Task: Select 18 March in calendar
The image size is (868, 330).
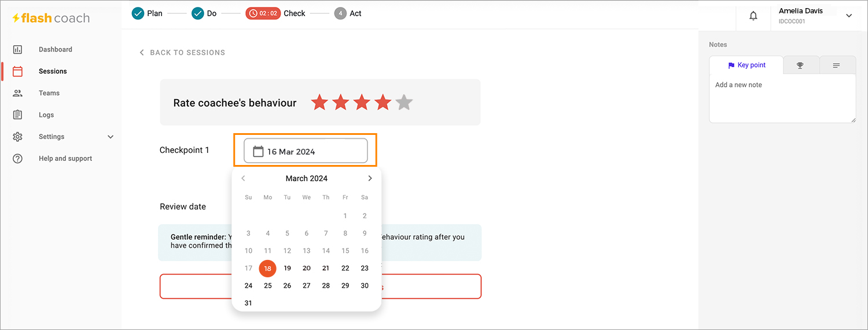Action: point(267,268)
